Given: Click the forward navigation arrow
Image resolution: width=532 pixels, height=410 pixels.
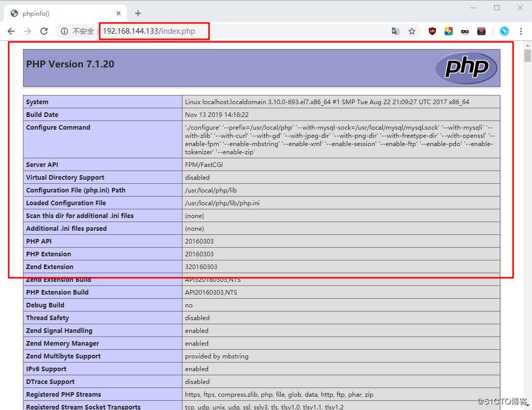Looking at the screenshot, I should tap(28, 31).
